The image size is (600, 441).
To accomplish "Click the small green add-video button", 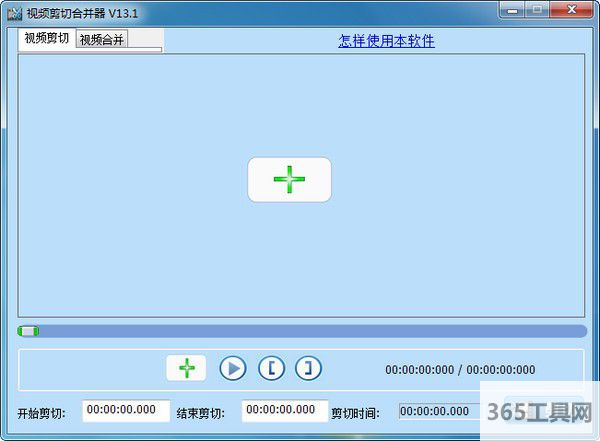I will [186, 368].
